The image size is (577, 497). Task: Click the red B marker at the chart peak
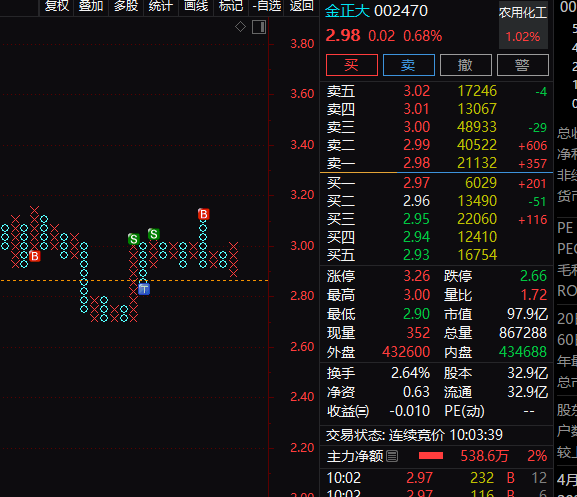[x=203, y=214]
